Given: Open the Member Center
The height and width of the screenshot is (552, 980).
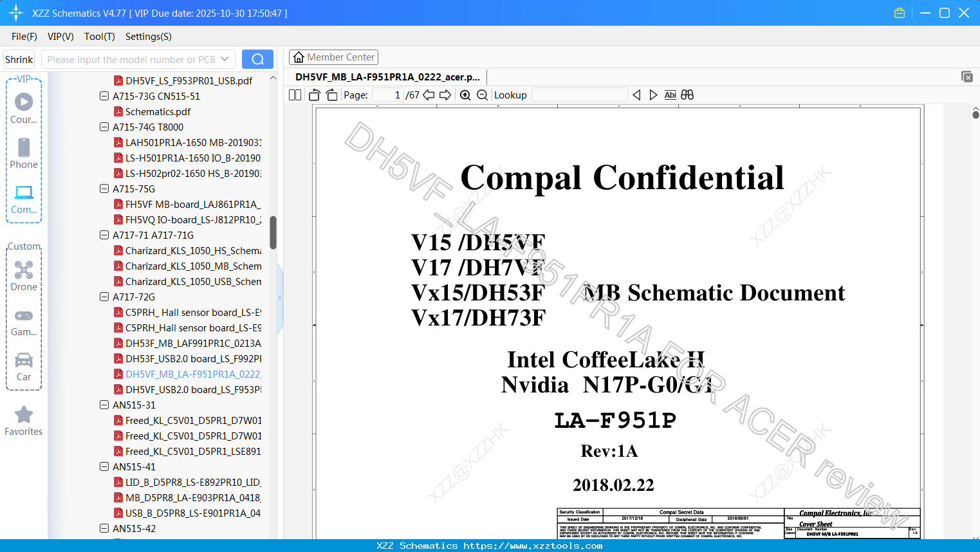Looking at the screenshot, I should [x=333, y=57].
